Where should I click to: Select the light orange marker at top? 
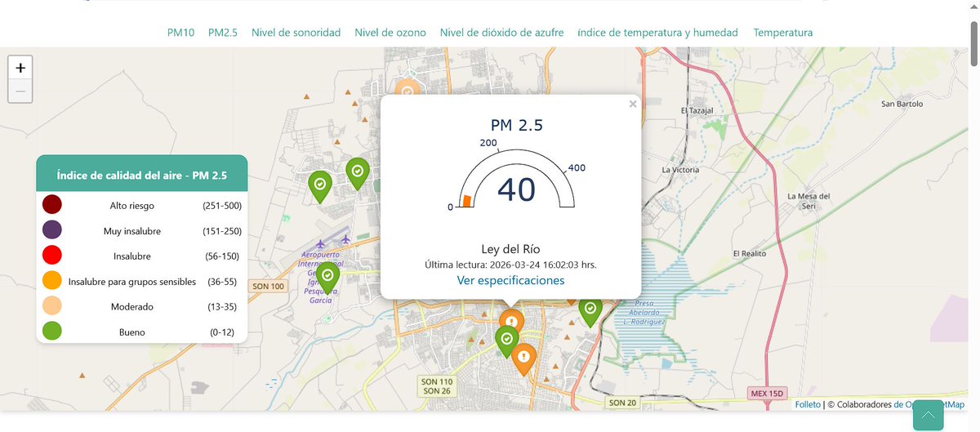(x=407, y=87)
